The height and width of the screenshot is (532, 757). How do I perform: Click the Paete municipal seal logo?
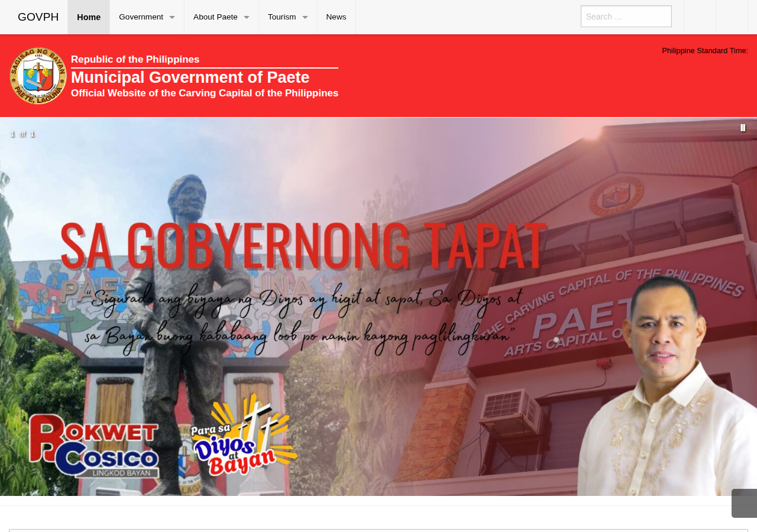(38, 76)
